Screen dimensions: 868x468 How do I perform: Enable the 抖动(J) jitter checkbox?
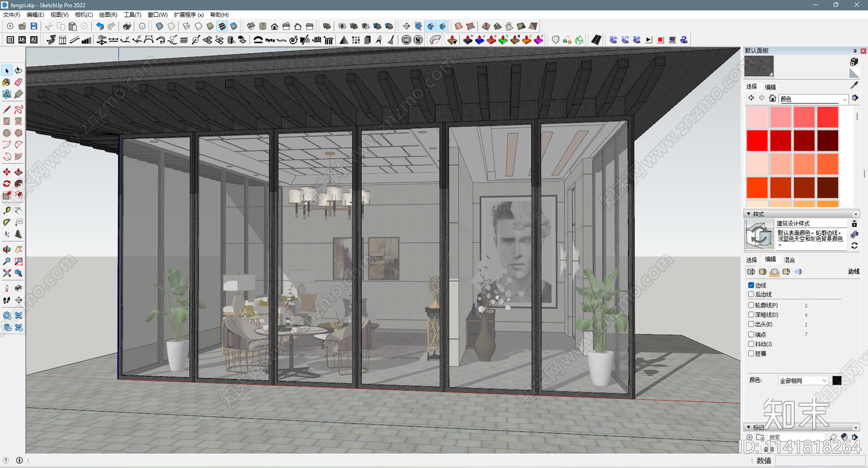point(751,344)
